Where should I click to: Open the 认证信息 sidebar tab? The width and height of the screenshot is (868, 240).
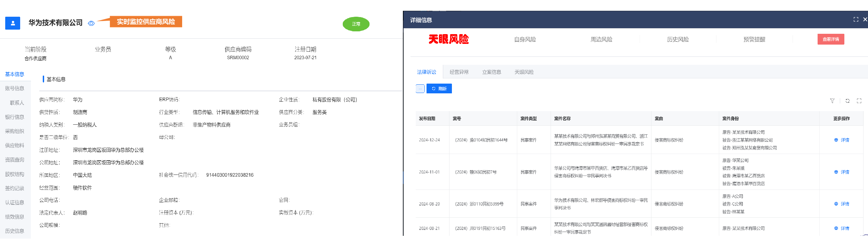(x=15, y=203)
